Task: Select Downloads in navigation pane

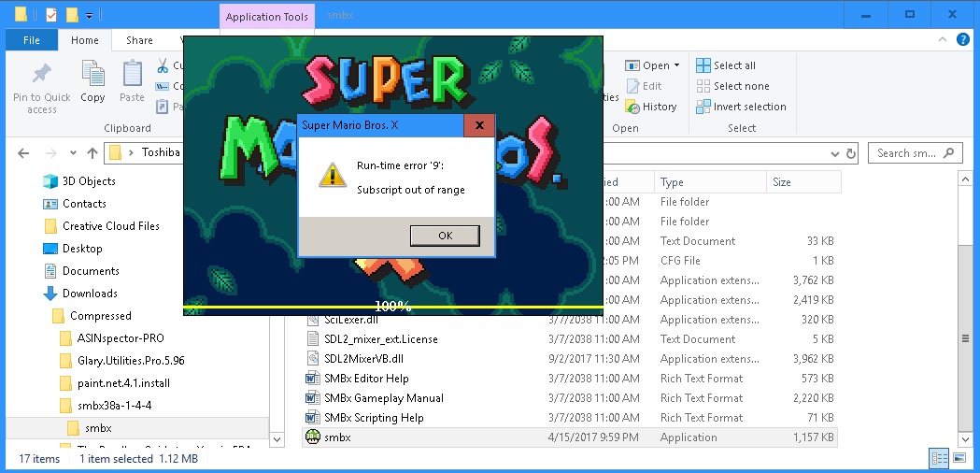Action: (80, 294)
